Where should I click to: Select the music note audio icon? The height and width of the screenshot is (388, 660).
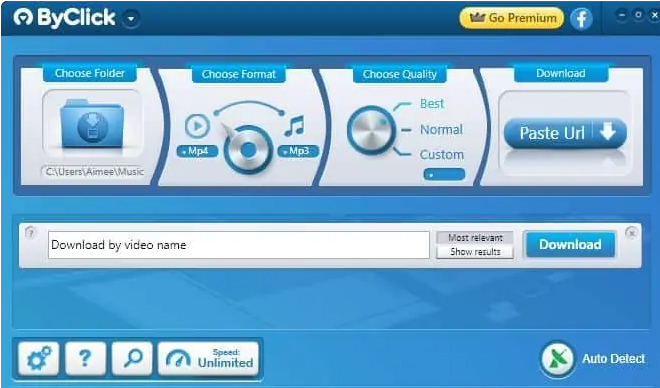coord(294,125)
